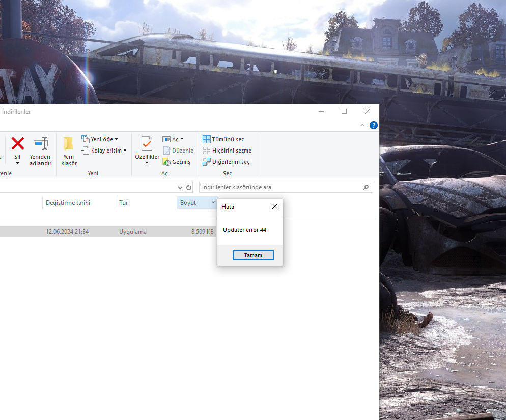This screenshot has width=506, height=420.
Task: Close the İndirilenler window
Action: click(367, 111)
